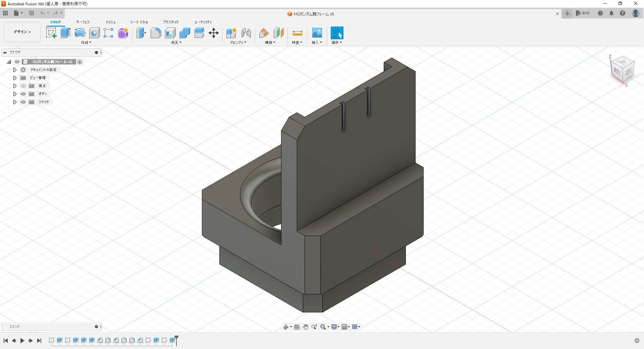Click the Insert image icon
644x349 pixels.
tap(317, 33)
